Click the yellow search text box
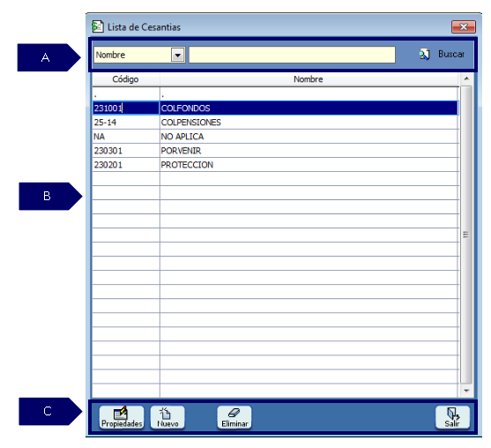 292,55
